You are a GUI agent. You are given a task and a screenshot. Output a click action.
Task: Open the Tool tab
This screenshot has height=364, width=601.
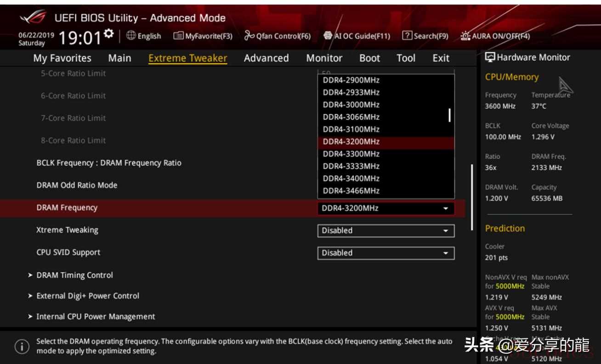[x=406, y=58]
